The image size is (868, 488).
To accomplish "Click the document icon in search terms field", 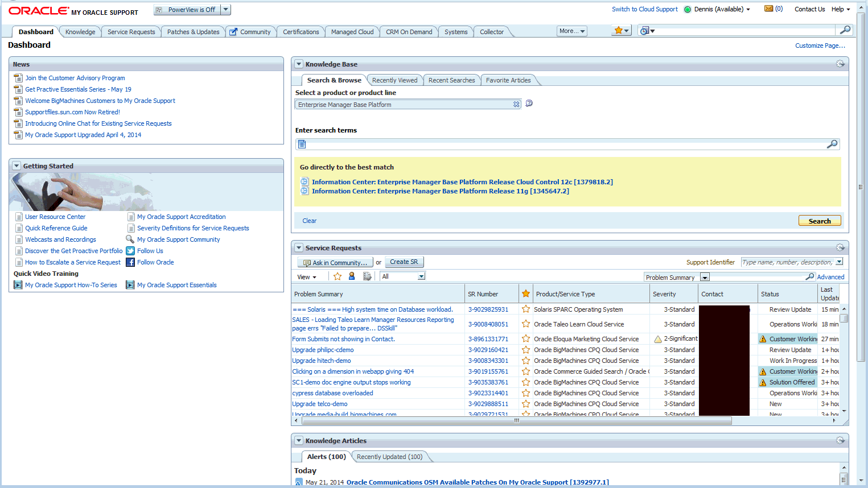I will pos(302,144).
